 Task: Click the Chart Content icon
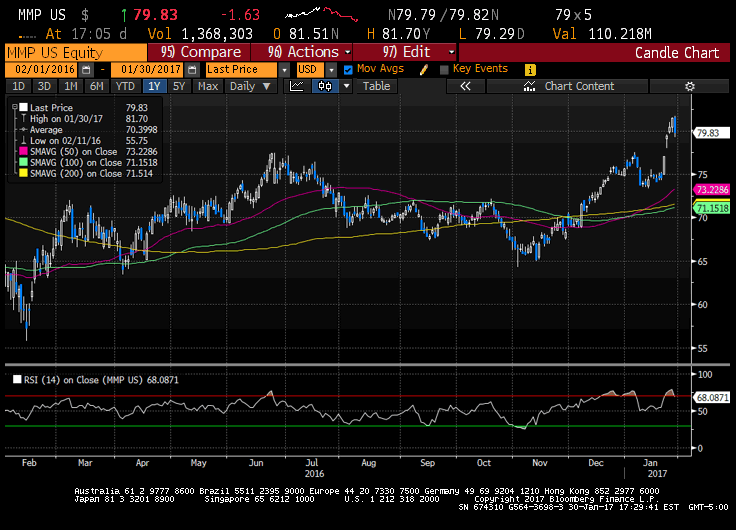click(x=529, y=86)
